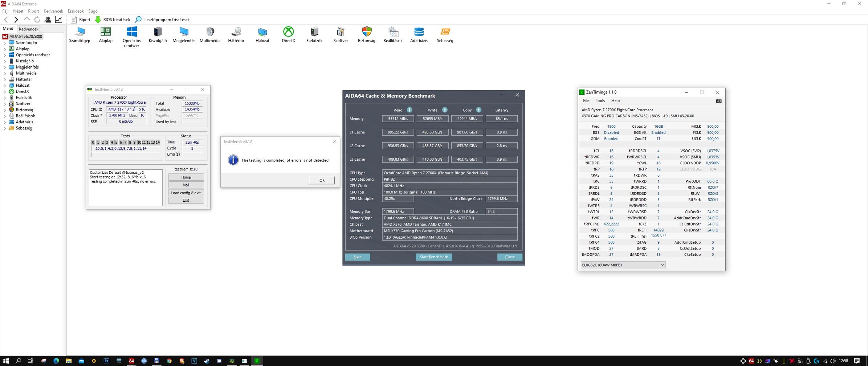868x366 pixels.
Task: Expand the Biztonság tree node
Action: pos(5,110)
